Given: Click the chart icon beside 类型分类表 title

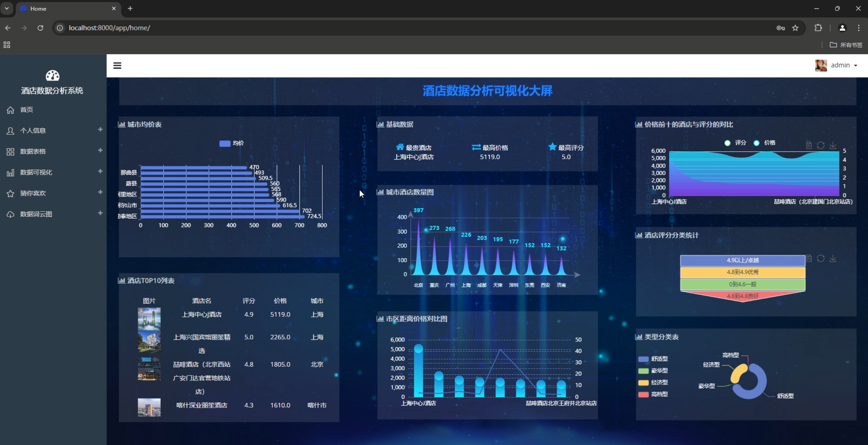Looking at the screenshot, I should click(639, 337).
